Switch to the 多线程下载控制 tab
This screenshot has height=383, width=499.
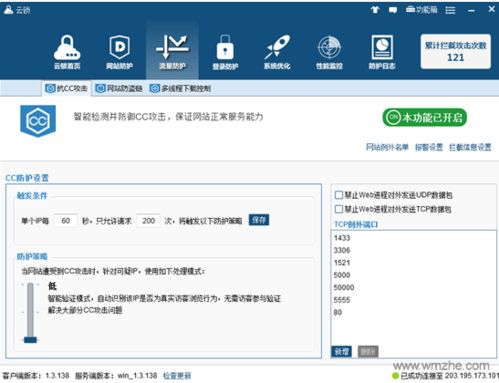pyautogui.click(x=180, y=88)
